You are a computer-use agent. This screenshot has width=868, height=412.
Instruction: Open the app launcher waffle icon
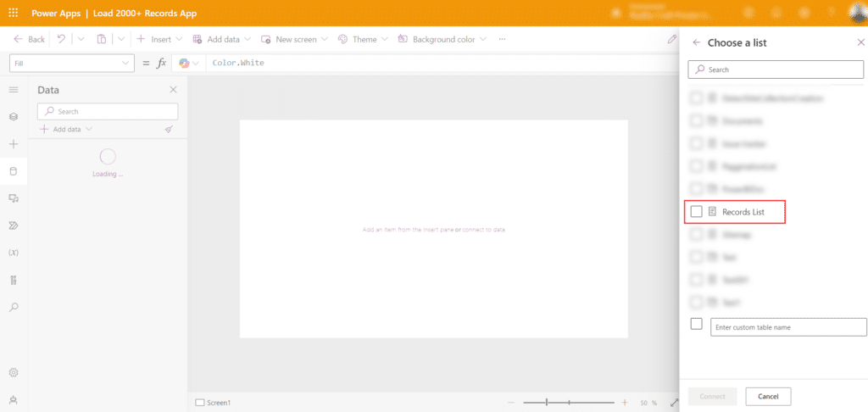coord(13,13)
